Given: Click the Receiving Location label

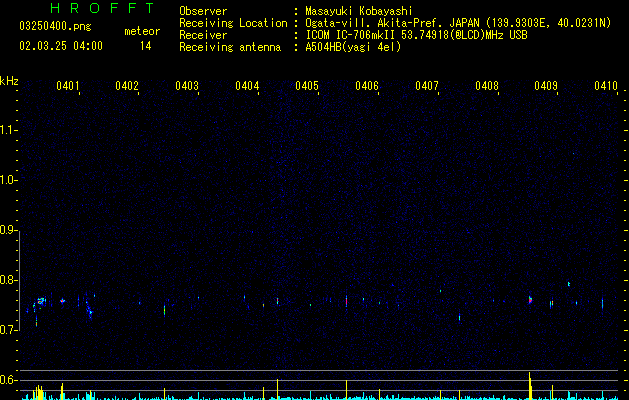Looking at the screenshot, I should tap(233, 23).
